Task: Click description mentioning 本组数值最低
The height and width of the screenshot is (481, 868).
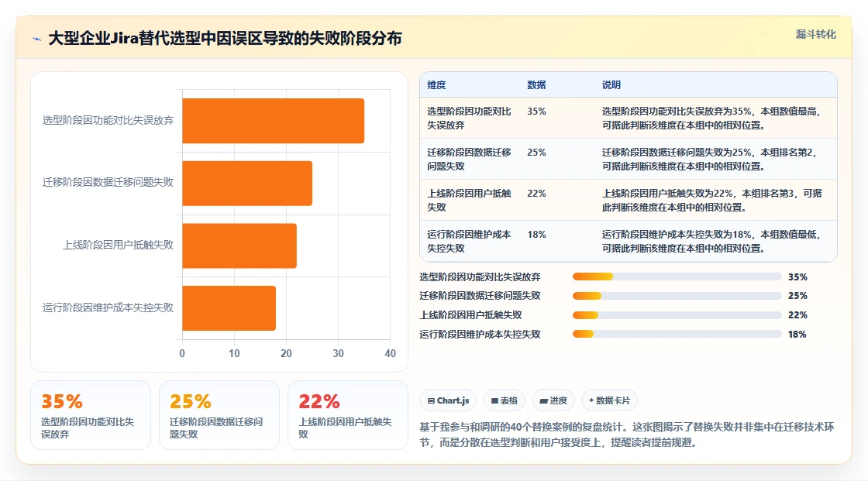Action: coord(711,241)
